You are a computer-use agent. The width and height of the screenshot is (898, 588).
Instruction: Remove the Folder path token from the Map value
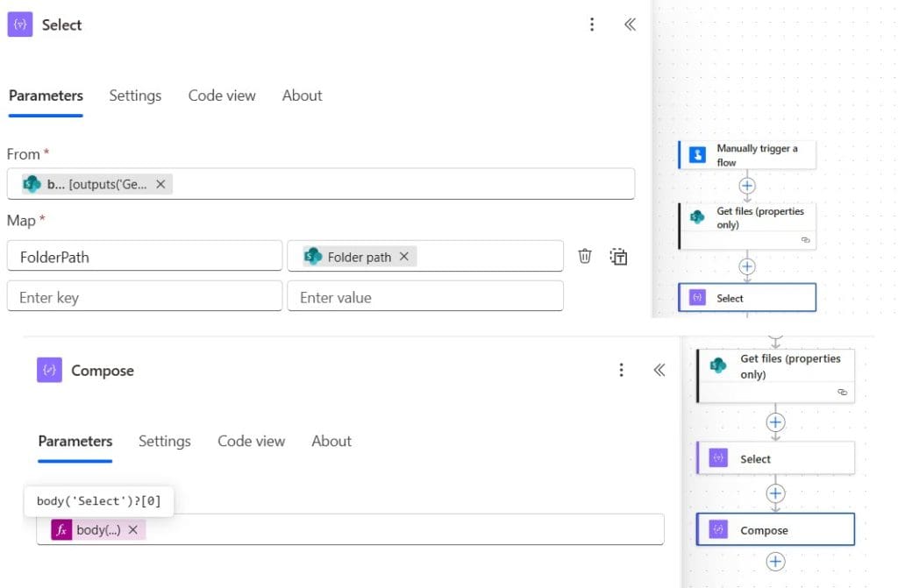tap(403, 257)
